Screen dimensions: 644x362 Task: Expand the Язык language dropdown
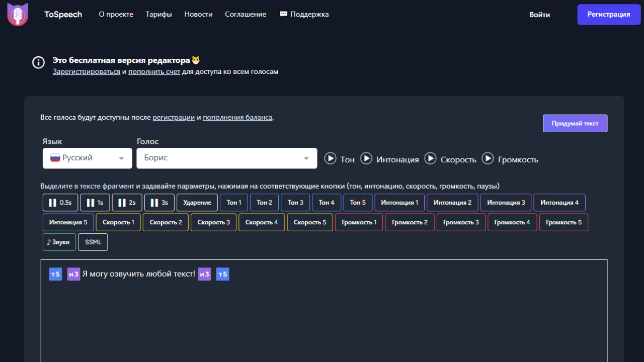(88, 158)
